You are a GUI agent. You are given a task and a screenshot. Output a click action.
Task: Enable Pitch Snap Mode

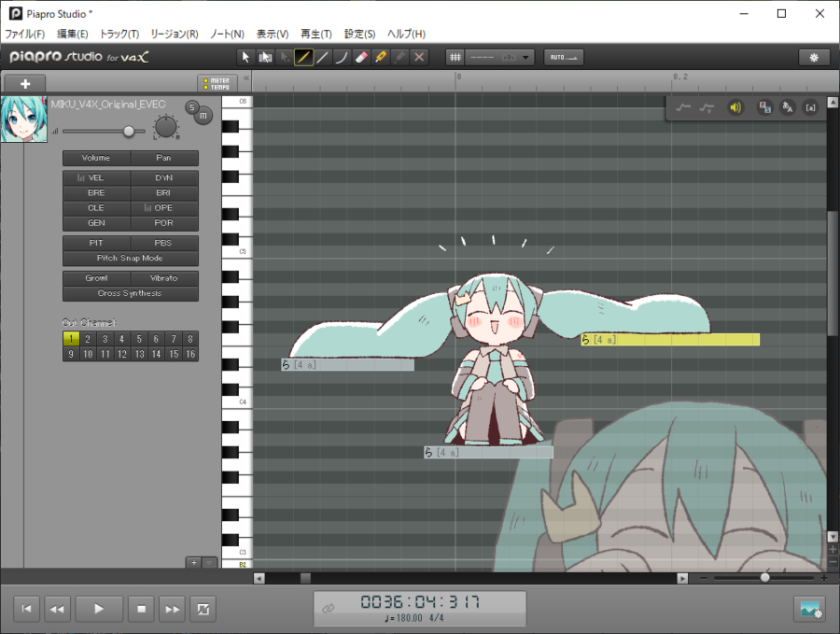coord(130,259)
